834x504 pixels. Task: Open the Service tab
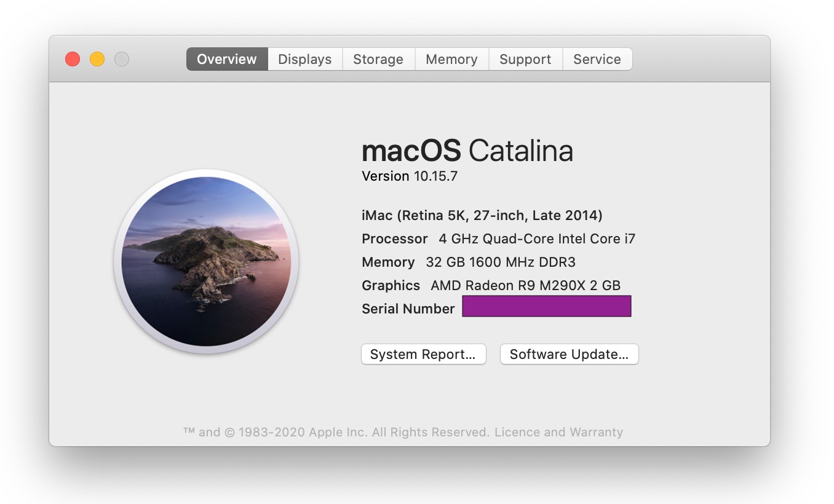pyautogui.click(x=597, y=59)
